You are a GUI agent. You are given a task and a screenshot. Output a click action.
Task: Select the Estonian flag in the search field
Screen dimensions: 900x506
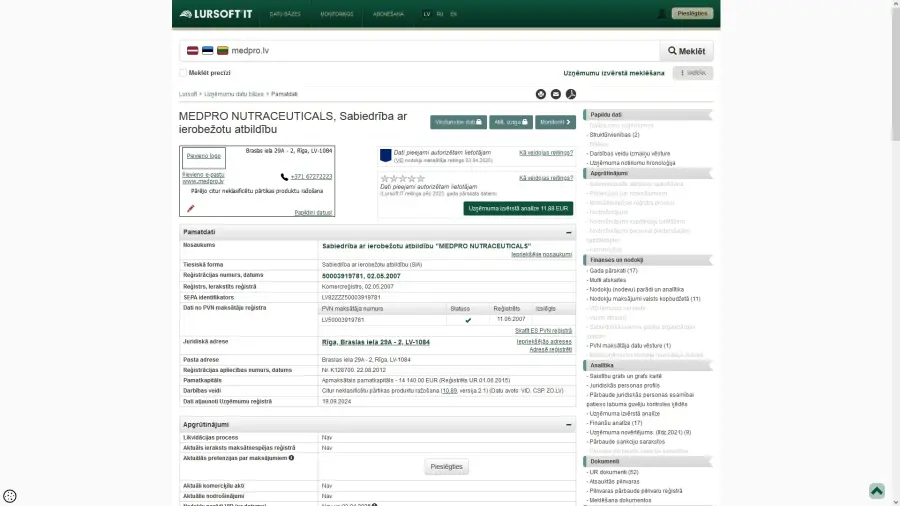coord(207,50)
